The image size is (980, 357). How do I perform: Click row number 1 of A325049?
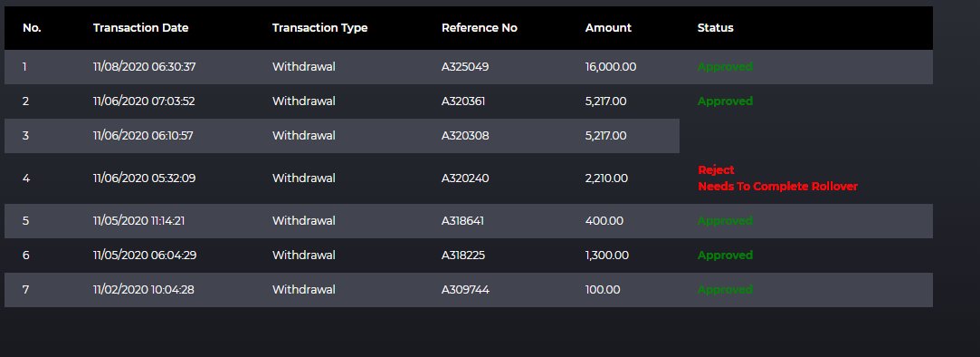pyautogui.click(x=24, y=67)
